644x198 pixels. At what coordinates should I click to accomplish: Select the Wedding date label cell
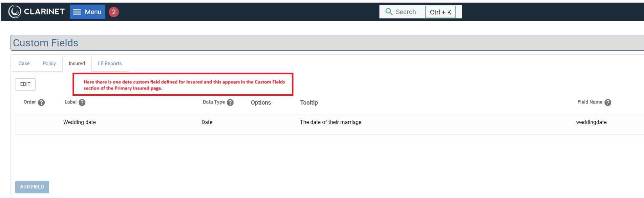[79, 122]
